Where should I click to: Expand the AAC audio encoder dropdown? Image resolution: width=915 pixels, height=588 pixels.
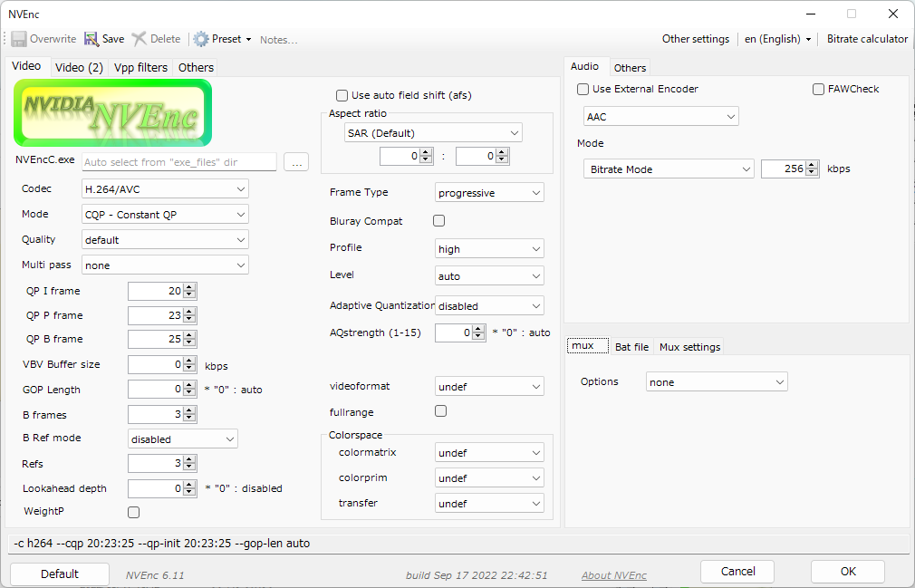tap(661, 117)
